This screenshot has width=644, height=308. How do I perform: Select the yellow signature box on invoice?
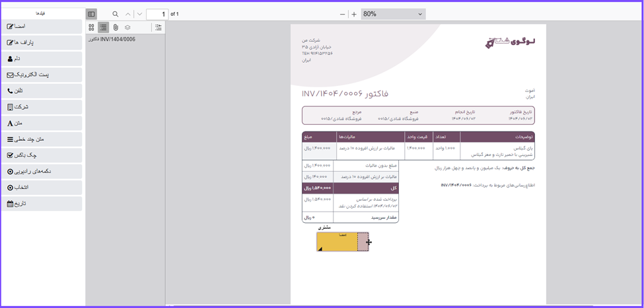pos(336,242)
